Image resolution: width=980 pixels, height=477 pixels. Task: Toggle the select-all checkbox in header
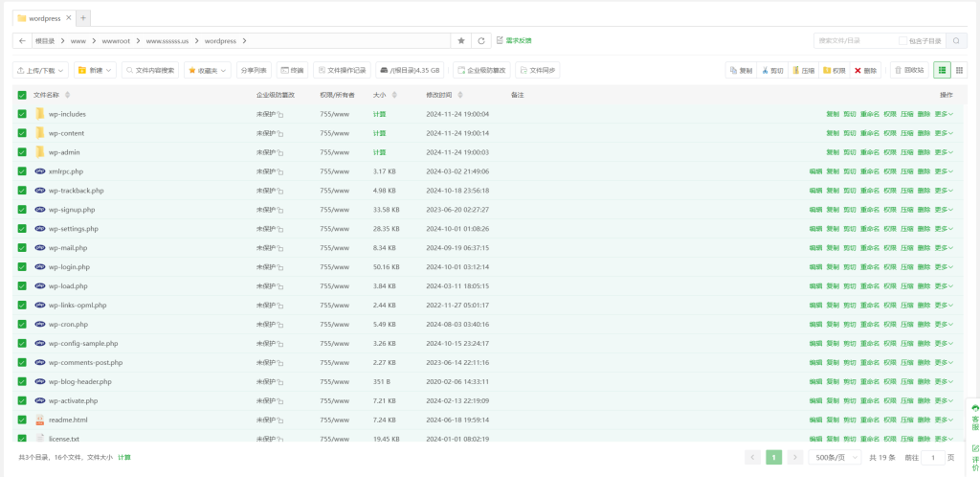pyautogui.click(x=22, y=95)
